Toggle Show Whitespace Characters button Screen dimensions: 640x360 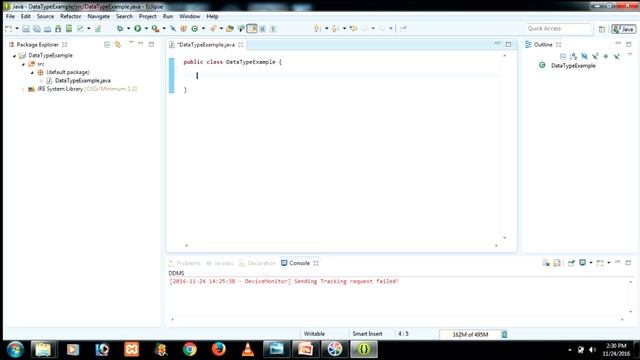pyautogui.click(x=273, y=29)
